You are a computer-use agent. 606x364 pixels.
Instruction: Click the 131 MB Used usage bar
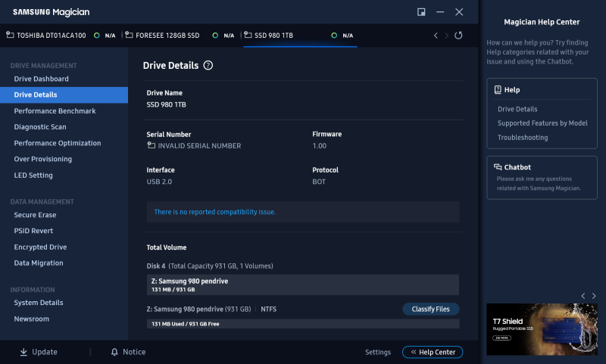point(302,324)
